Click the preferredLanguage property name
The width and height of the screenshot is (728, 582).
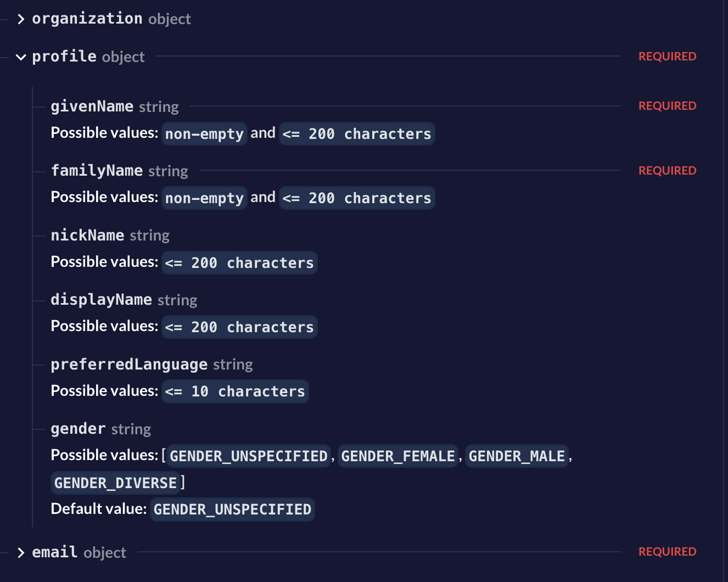129,365
